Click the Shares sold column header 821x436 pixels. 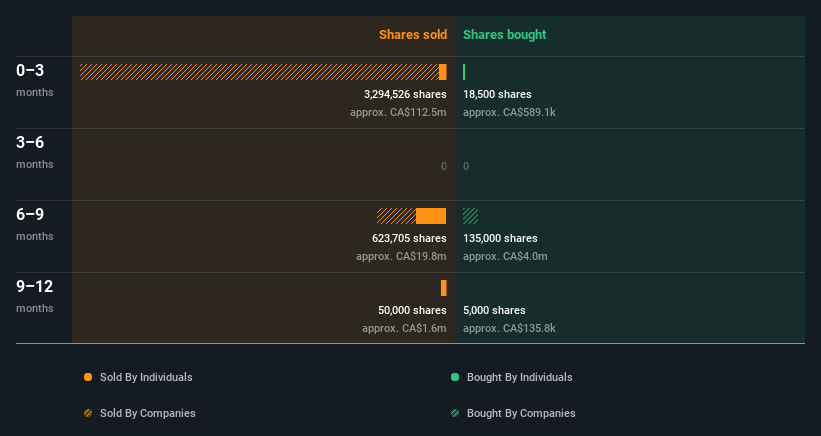413,35
